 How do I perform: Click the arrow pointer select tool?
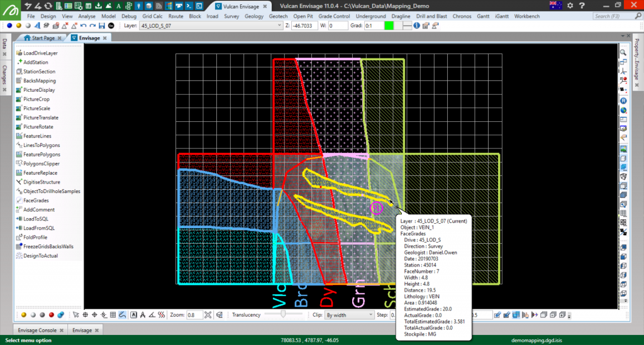(76, 315)
